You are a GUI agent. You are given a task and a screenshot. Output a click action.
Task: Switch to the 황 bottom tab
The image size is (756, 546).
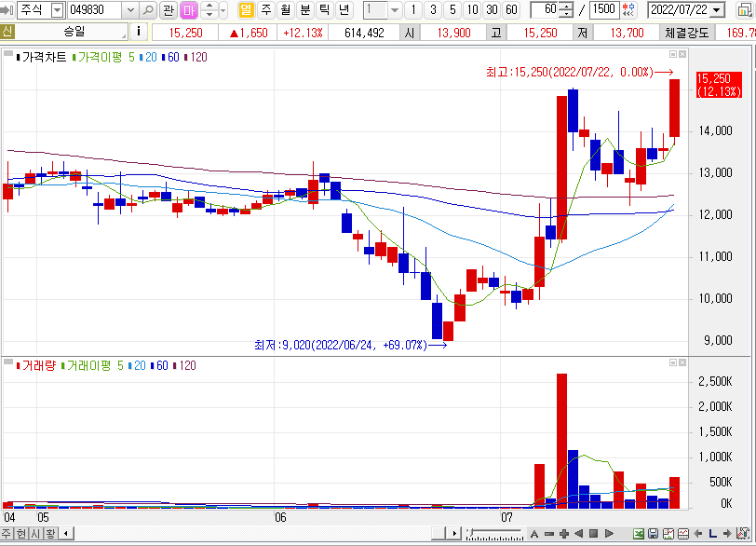(x=50, y=534)
